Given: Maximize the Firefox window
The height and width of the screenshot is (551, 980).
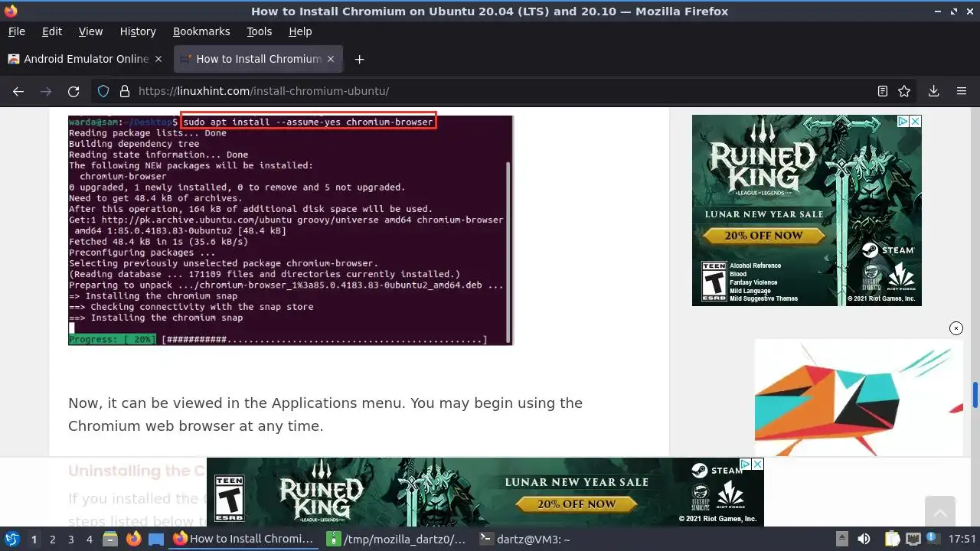Looking at the screenshot, I should click(953, 11).
